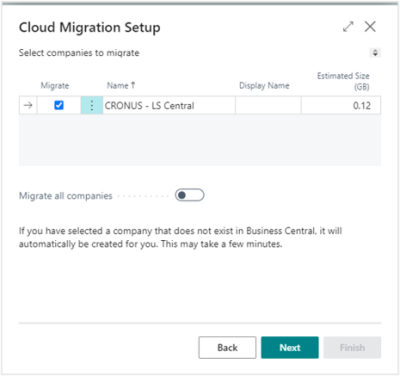The image size is (400, 376).
Task: Click the Estimated Size (GB) column header
Action: coord(343,81)
